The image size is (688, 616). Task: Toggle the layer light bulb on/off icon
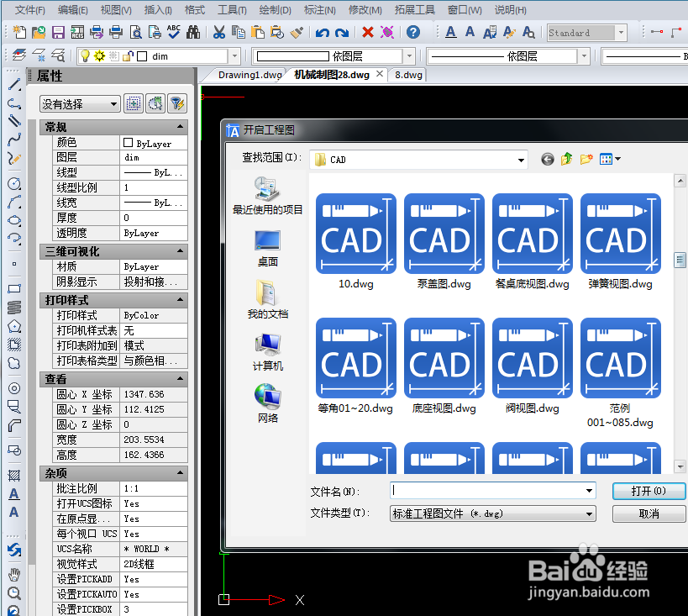tap(85, 55)
